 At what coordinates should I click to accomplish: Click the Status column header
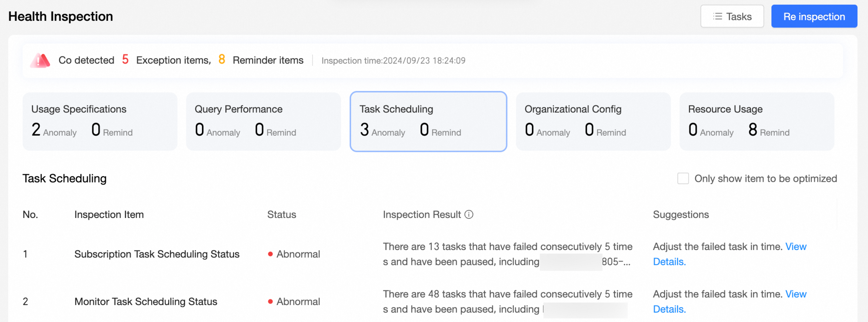[x=281, y=214]
